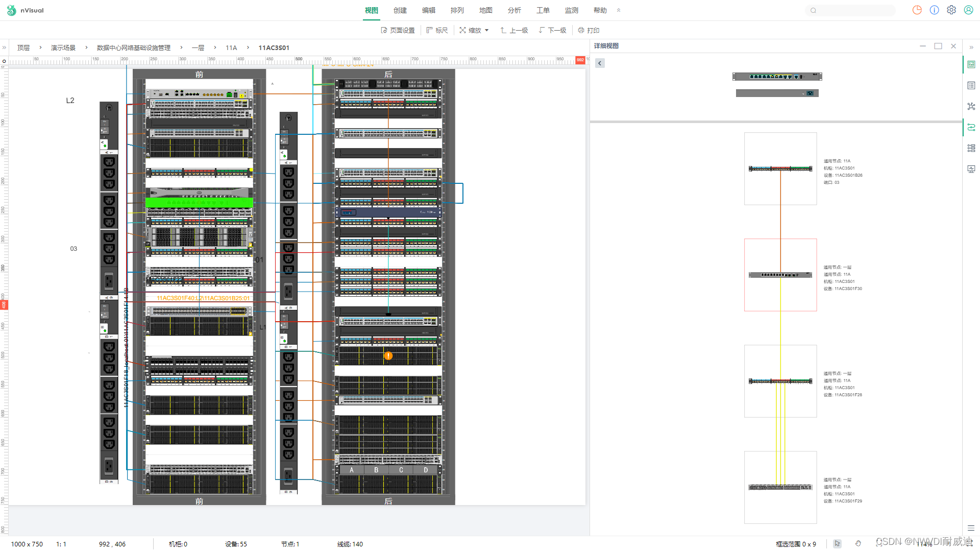Click the A B C D labeled rear unit
The height and width of the screenshot is (551, 980).
pos(388,470)
